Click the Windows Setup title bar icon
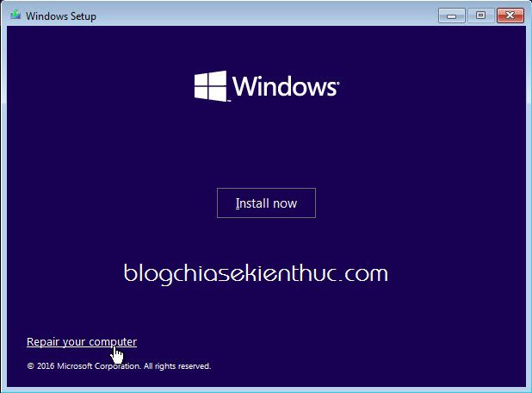 click(15, 16)
